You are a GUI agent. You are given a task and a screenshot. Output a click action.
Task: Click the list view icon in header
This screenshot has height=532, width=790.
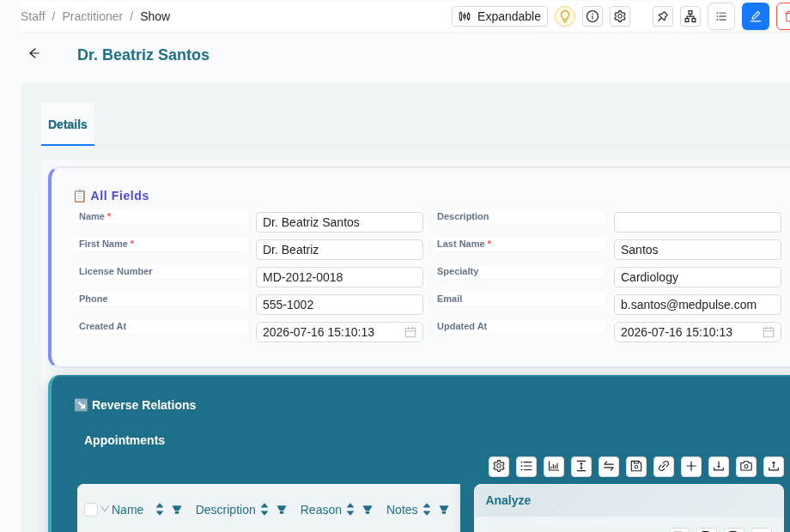coord(721,16)
